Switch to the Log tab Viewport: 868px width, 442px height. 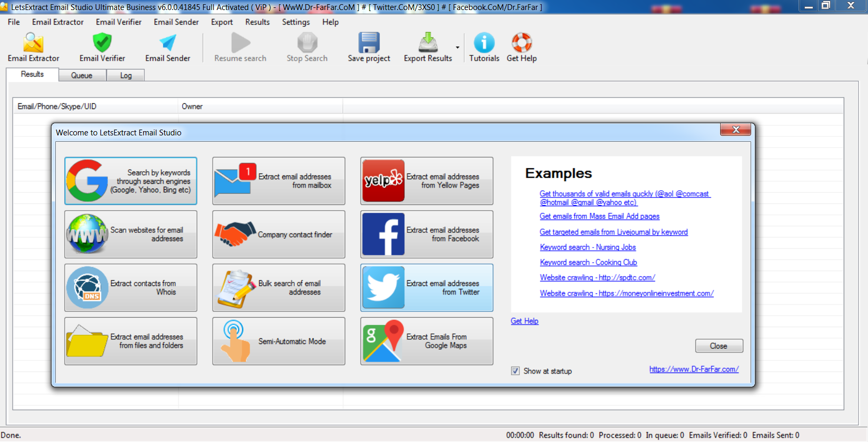126,75
